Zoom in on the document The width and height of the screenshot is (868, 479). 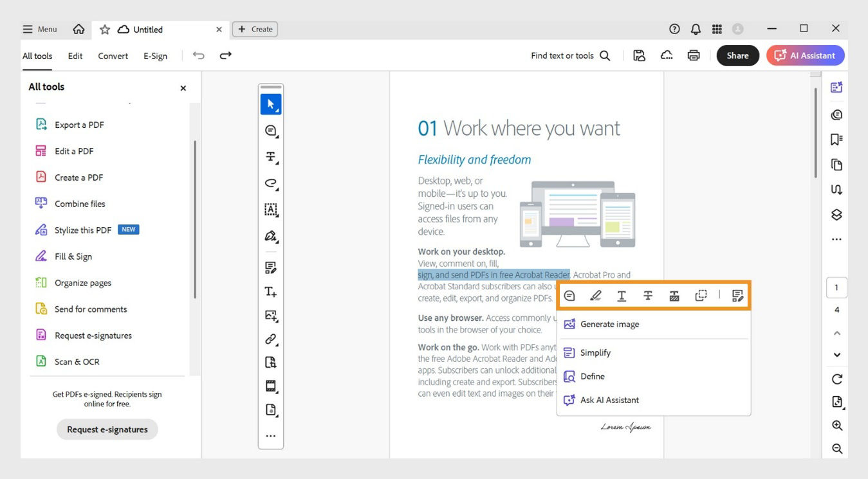(835, 425)
